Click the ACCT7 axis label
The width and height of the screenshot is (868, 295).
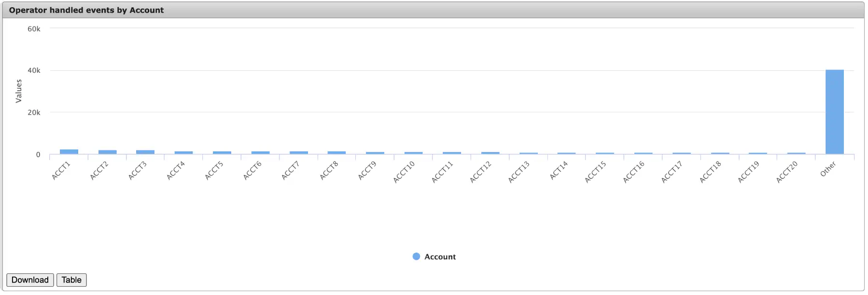291,171
